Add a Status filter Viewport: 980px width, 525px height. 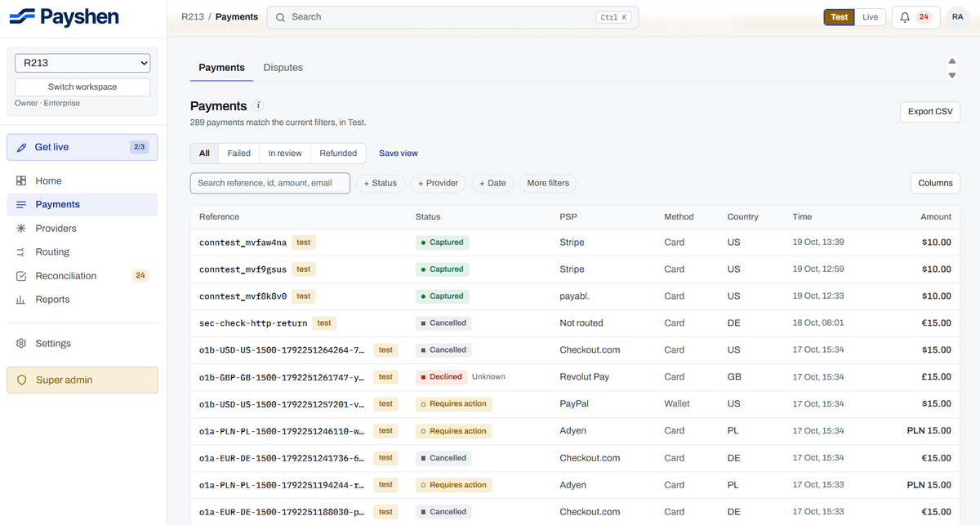[x=380, y=183]
